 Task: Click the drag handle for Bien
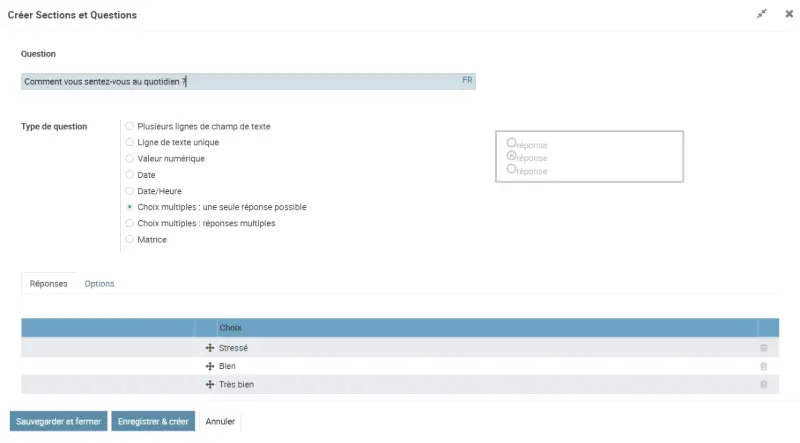210,366
